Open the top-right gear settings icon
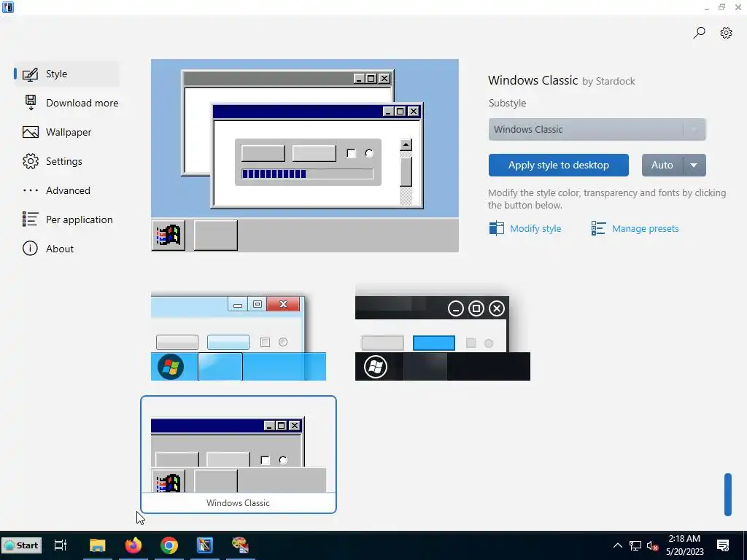Screen dimensions: 747x560 tap(726, 32)
